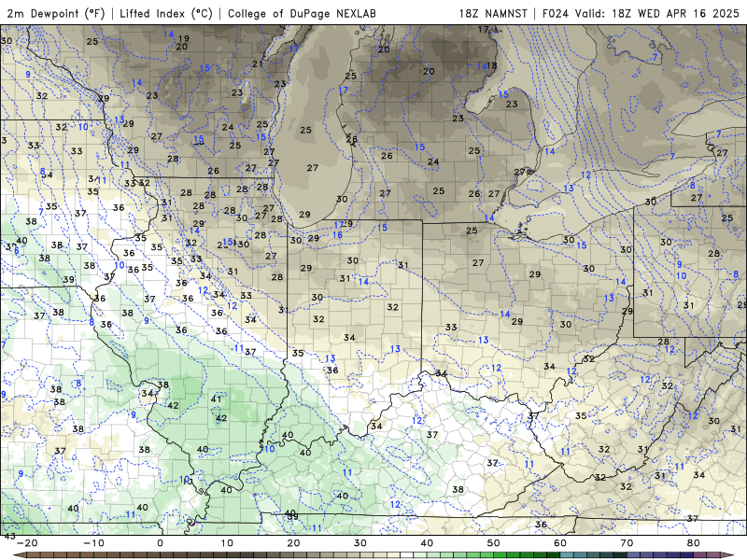This screenshot has height=560, width=747.
Task: Click the 70 label on the color scale
Action: click(x=627, y=543)
